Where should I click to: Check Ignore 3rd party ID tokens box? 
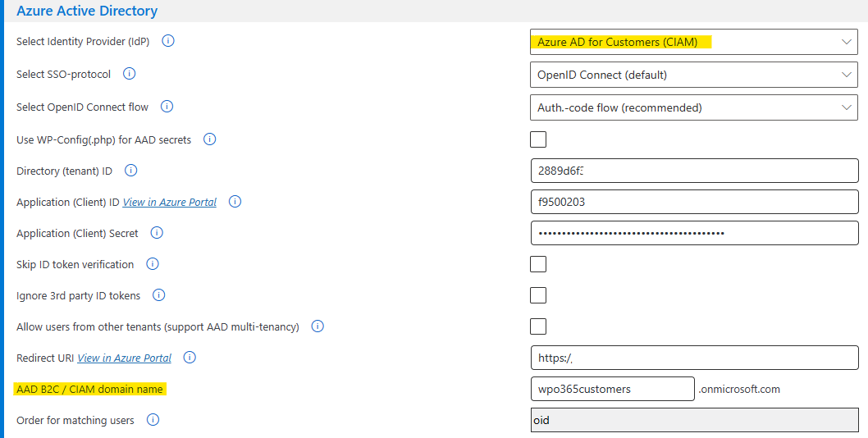(x=538, y=295)
